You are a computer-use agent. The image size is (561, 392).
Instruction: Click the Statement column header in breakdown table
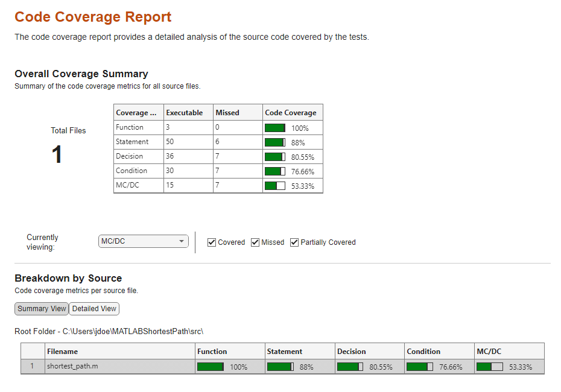tap(300, 351)
